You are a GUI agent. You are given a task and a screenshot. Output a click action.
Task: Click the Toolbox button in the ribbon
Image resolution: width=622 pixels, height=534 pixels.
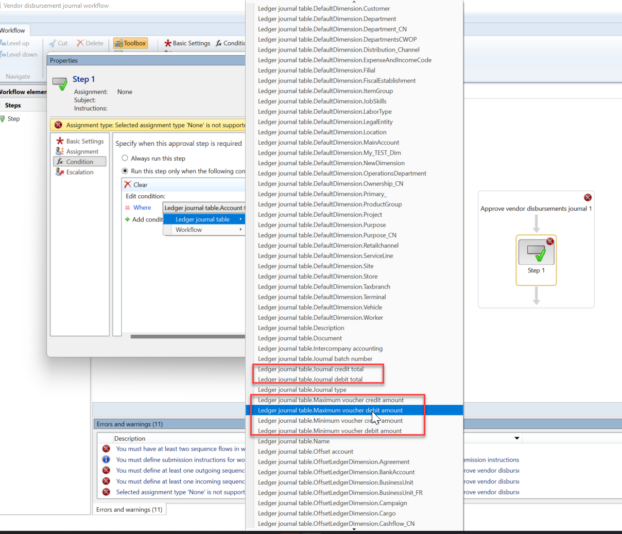click(130, 44)
